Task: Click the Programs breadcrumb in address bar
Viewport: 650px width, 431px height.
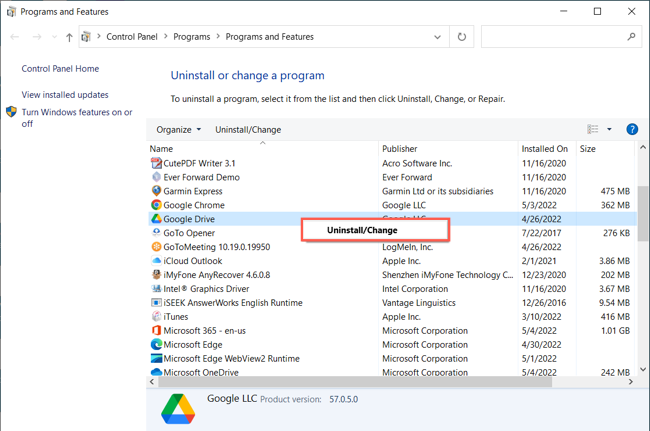Action: (x=191, y=37)
